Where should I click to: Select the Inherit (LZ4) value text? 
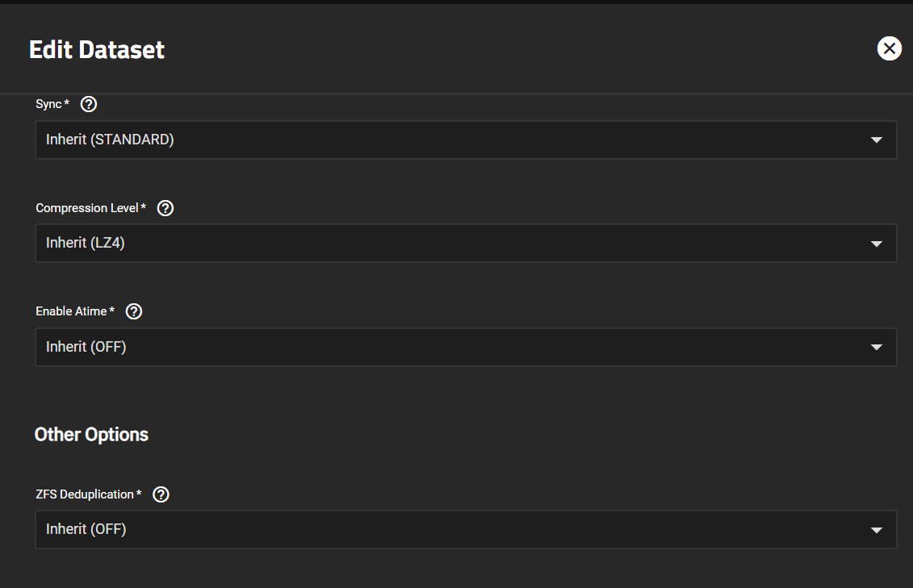tap(86, 243)
